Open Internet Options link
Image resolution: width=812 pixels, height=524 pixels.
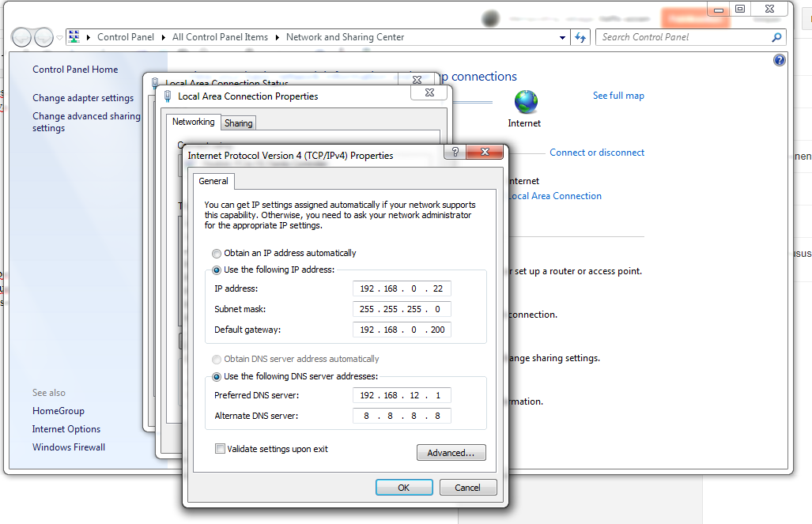point(66,429)
